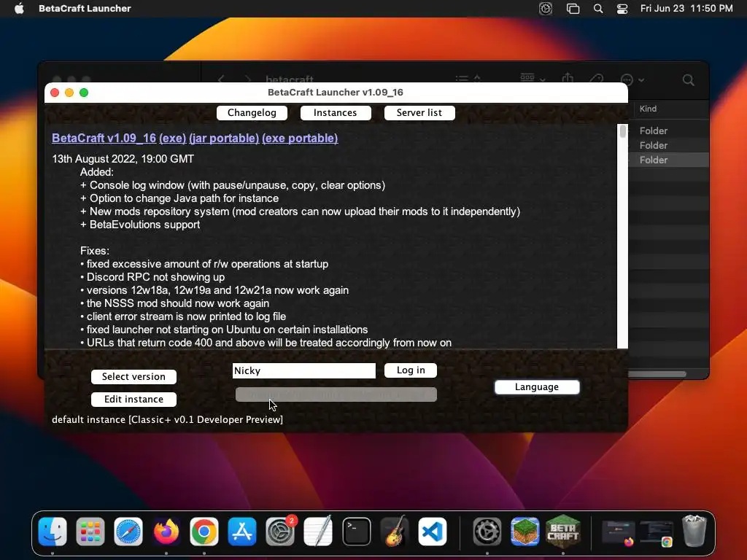
Task: Click the "Console log window" changelog line
Action: coord(233,185)
